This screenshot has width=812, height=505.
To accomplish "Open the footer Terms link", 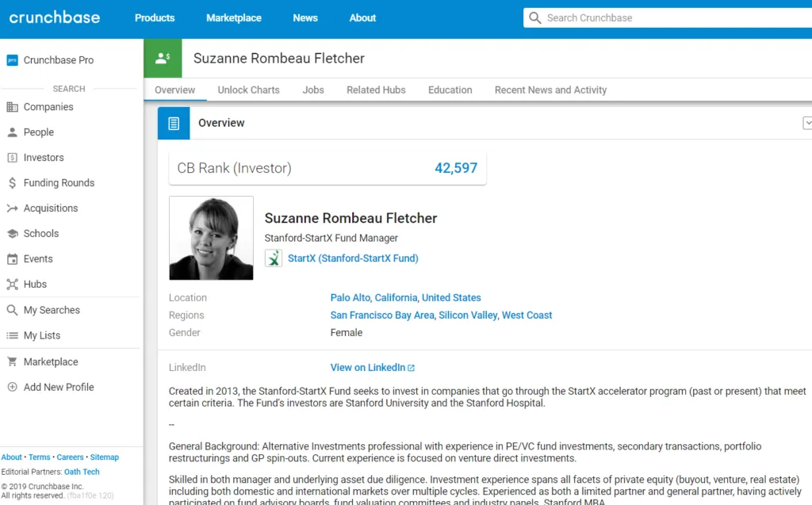I will click(40, 457).
